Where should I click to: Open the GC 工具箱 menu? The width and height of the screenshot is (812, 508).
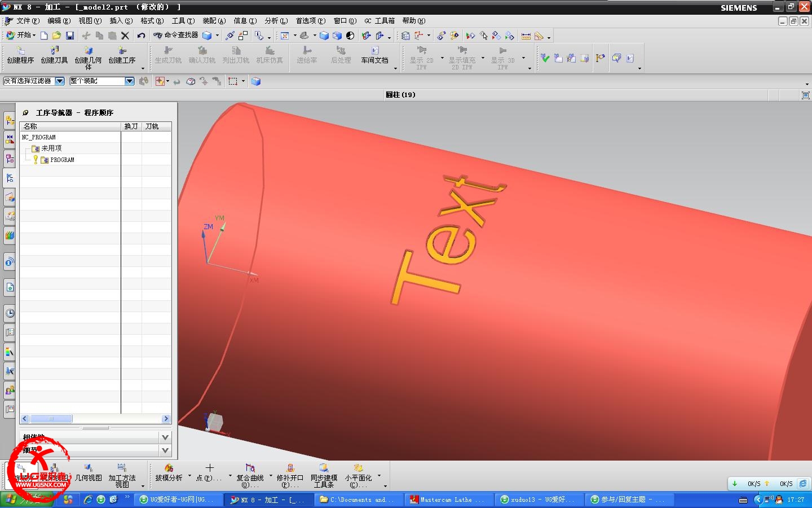pyautogui.click(x=379, y=21)
